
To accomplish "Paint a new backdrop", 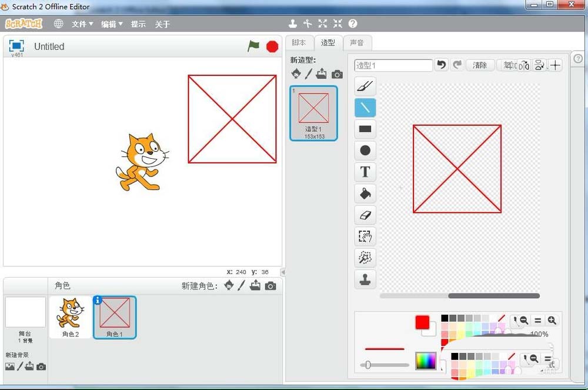I will (20, 366).
